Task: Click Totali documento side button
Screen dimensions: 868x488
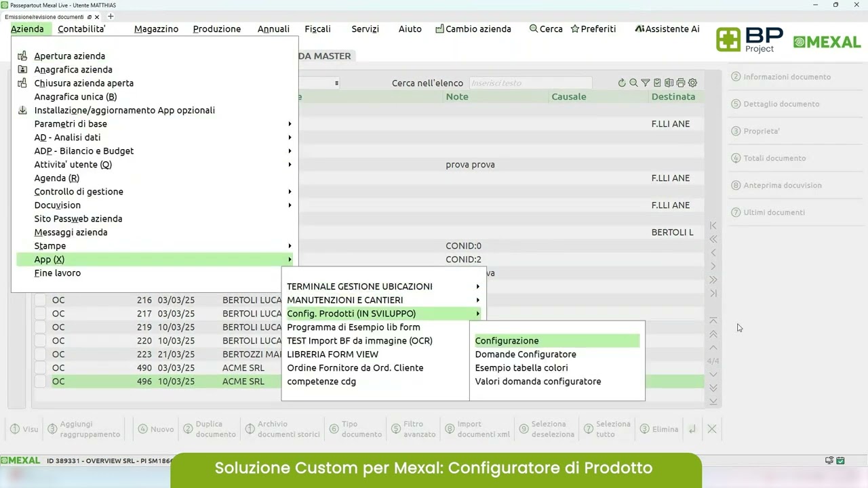Action: point(768,158)
